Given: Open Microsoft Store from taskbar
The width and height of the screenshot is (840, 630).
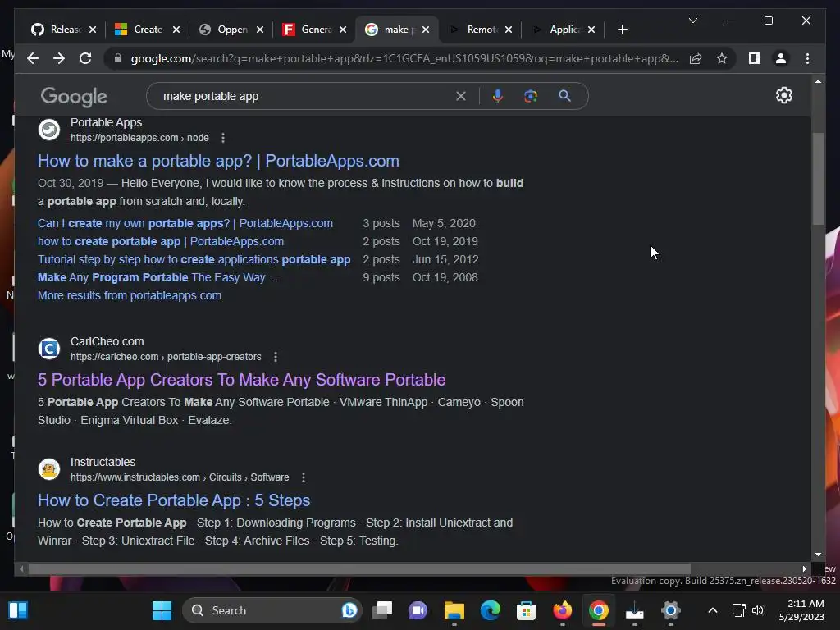Looking at the screenshot, I should click(526, 610).
